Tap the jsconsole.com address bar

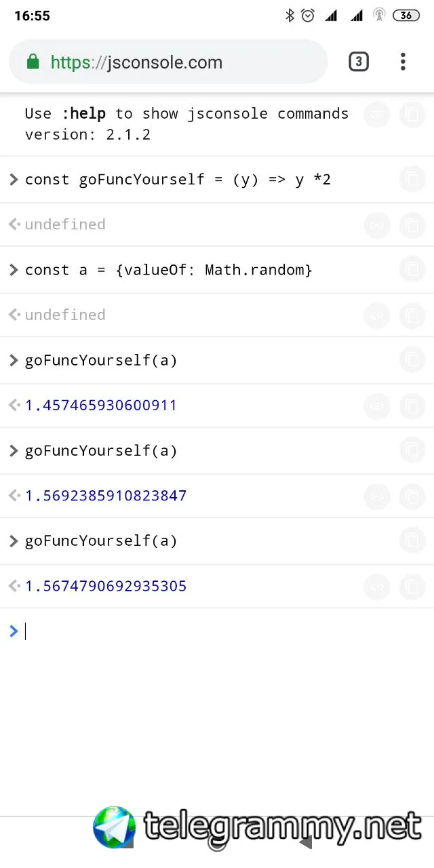170,62
